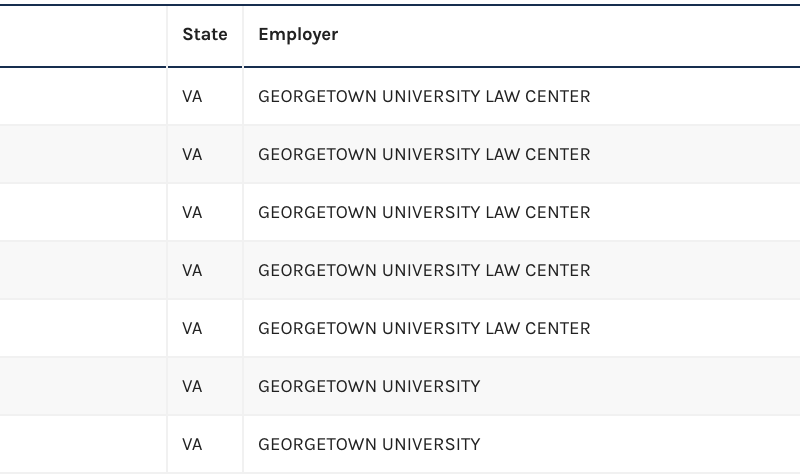Click the Employer column header

click(298, 35)
